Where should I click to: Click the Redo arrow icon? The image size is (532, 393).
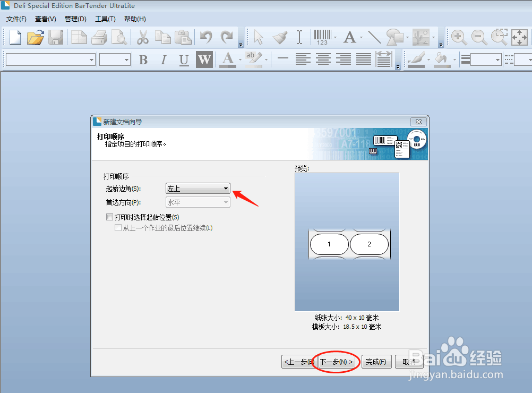(x=227, y=37)
